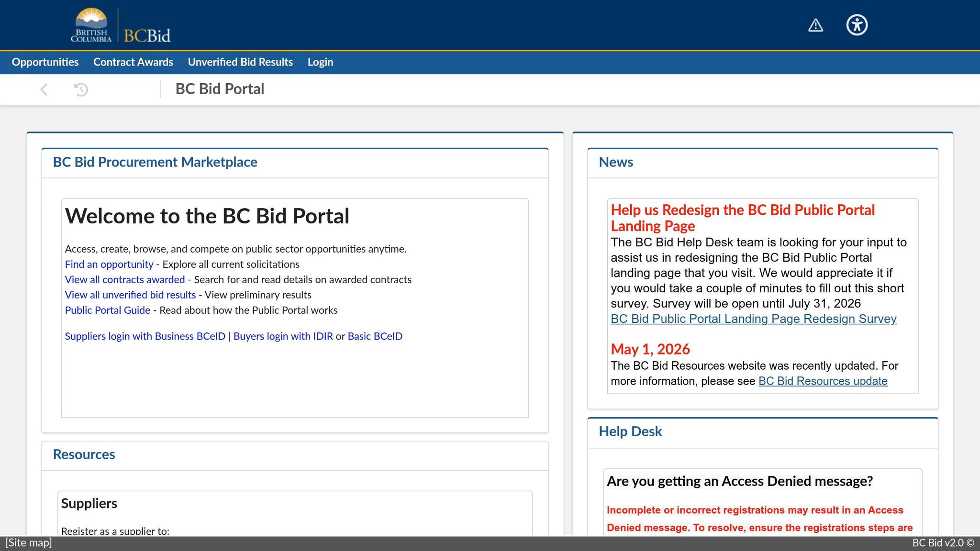Screen dimensions: 980x551
Task: Click Buyers login with IDIR
Action: click(x=283, y=336)
